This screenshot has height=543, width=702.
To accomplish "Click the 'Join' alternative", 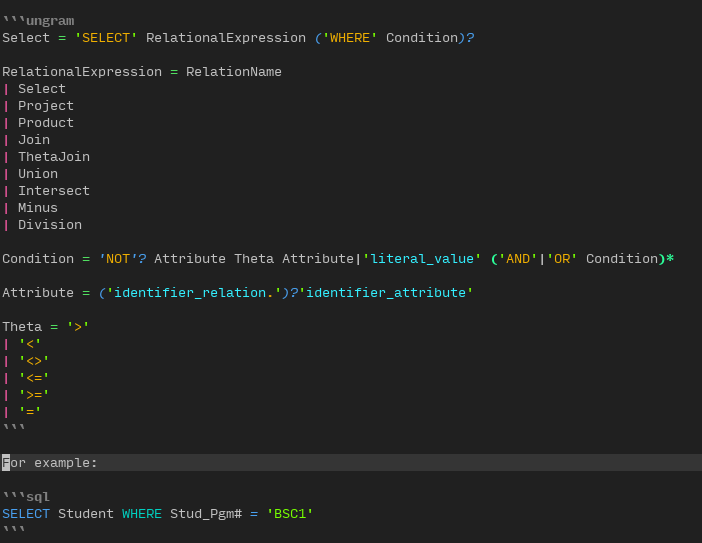I will pyautogui.click(x=34, y=140).
